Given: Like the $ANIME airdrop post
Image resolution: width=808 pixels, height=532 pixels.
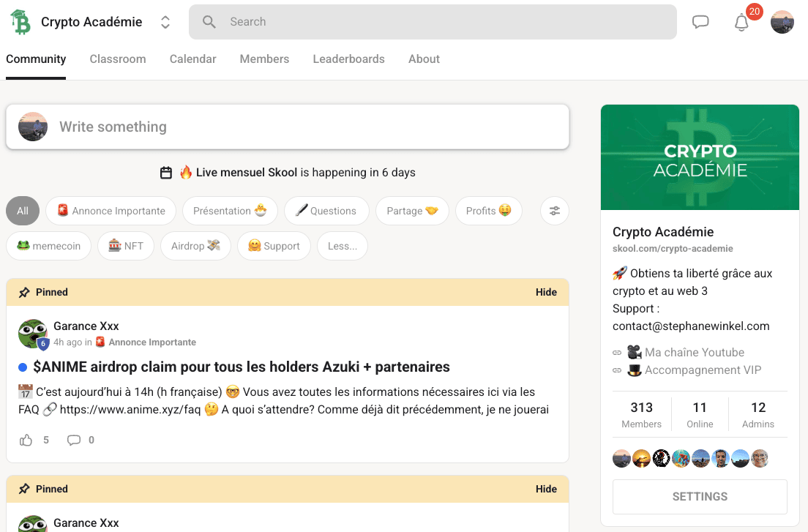Looking at the screenshot, I should coord(26,440).
